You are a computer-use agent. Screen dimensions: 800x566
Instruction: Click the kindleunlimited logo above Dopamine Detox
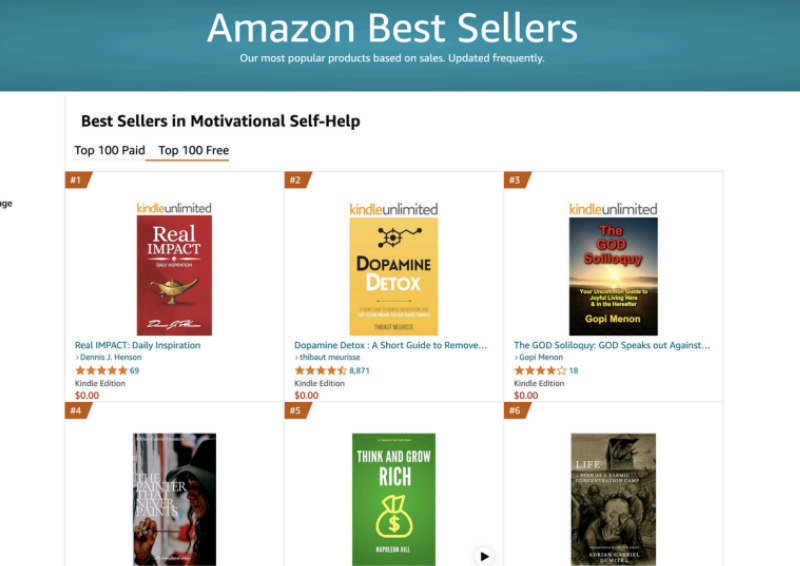click(x=394, y=209)
